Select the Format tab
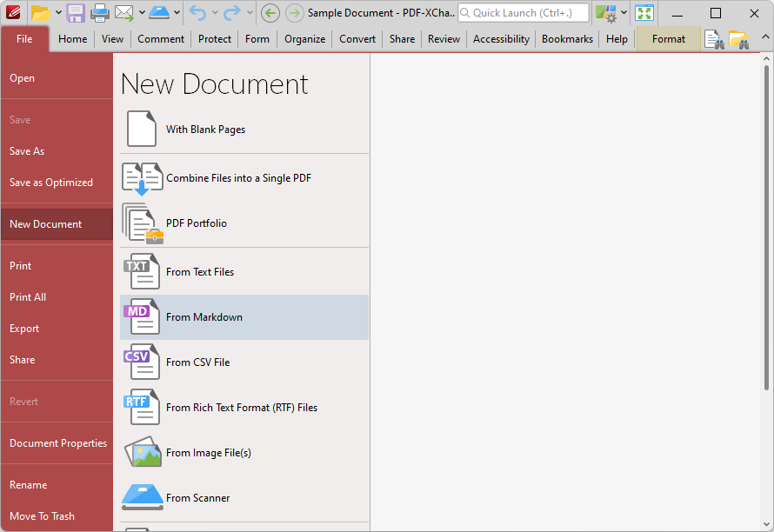Image resolution: width=774 pixels, height=532 pixels. [x=669, y=39]
